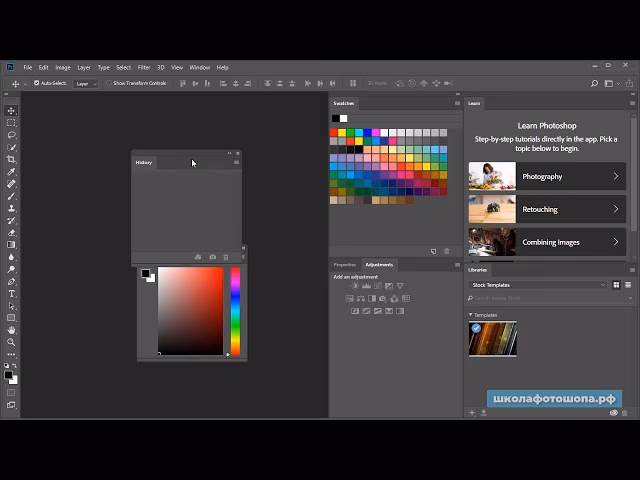Image resolution: width=640 pixels, height=480 pixels.
Task: Select the Crop tool
Action: click(x=11, y=160)
